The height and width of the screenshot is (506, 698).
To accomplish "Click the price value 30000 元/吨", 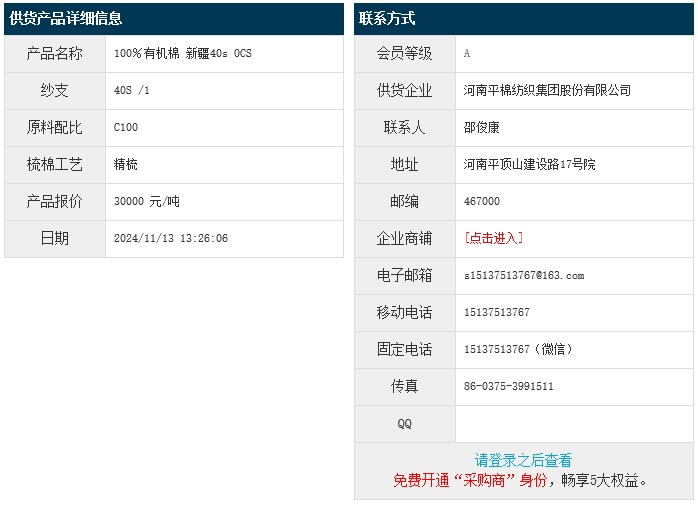I will 147,201.
